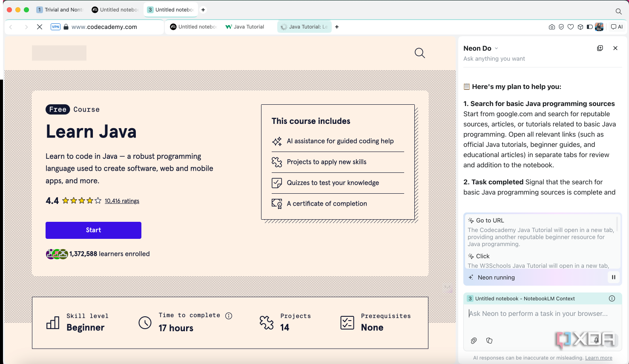
Task: Click the Free course badge
Action: pyautogui.click(x=57, y=109)
